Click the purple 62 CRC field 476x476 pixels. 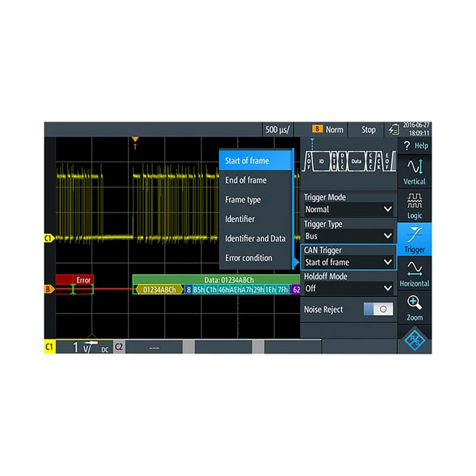pyautogui.click(x=296, y=290)
